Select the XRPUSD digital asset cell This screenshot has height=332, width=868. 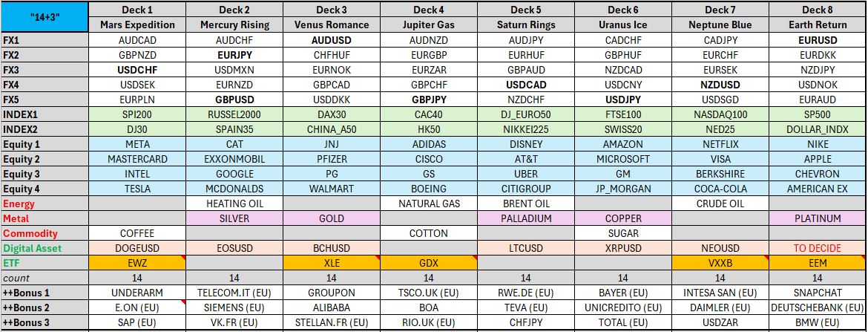(x=622, y=248)
